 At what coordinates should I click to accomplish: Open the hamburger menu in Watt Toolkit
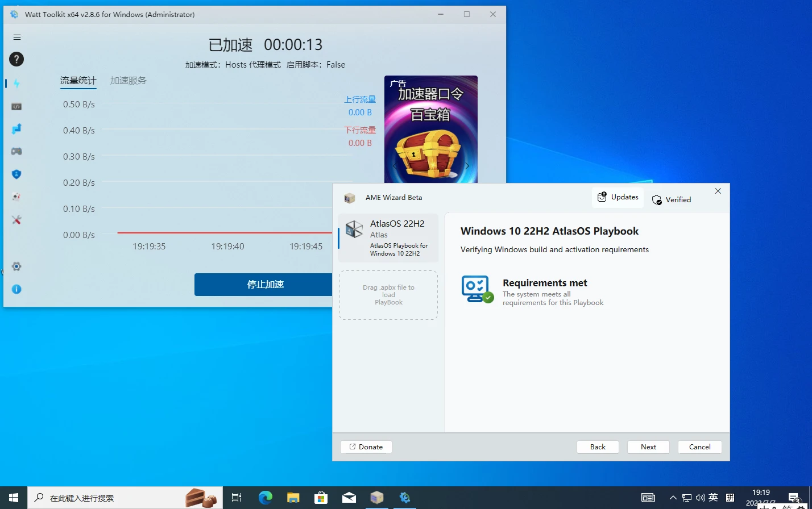point(17,37)
